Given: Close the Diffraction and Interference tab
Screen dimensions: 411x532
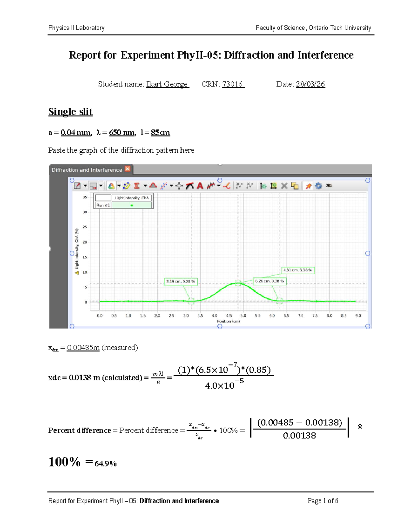Looking at the screenshot, I should click(x=128, y=169).
